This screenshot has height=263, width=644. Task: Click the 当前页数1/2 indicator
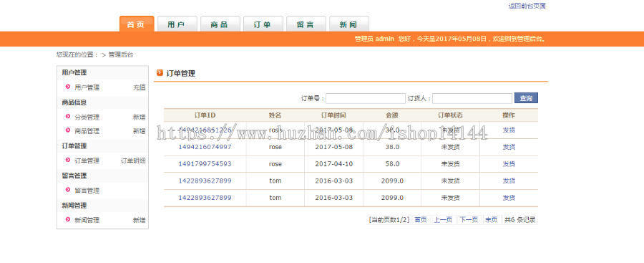(x=389, y=220)
